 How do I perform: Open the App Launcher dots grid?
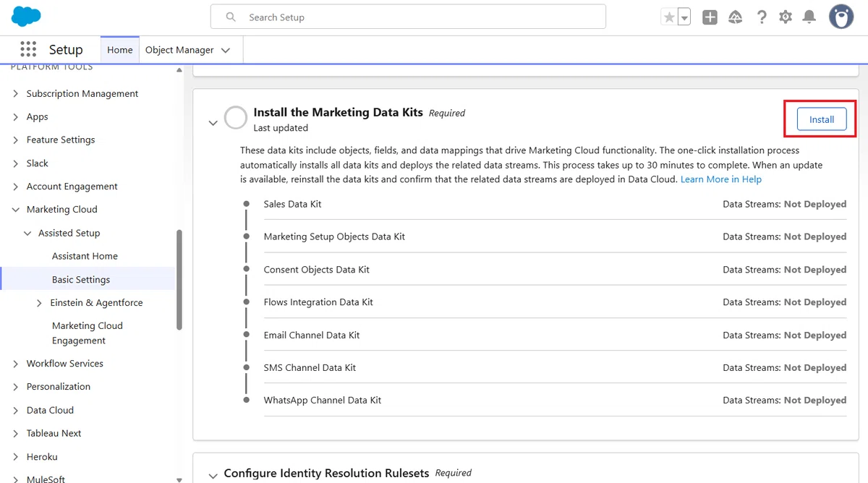28,49
